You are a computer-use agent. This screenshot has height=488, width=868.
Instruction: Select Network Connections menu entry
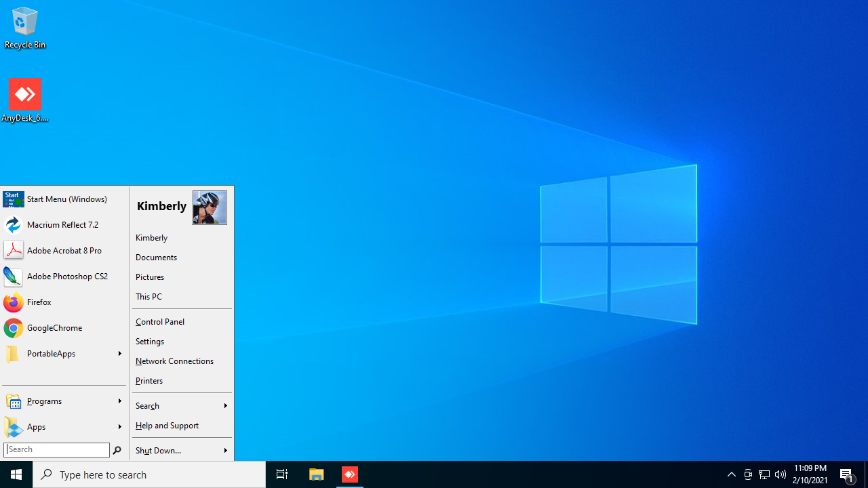[174, 361]
